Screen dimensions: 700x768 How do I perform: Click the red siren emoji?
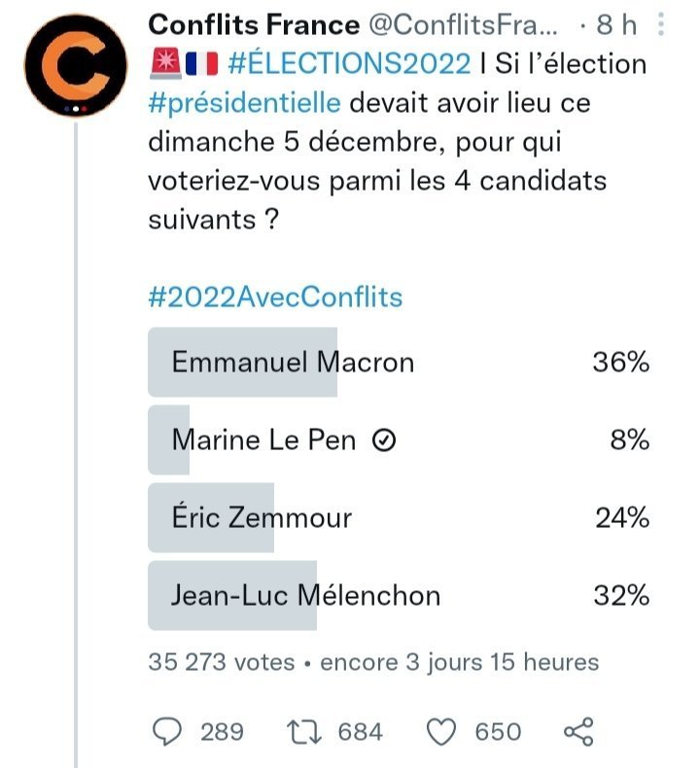click(x=165, y=64)
